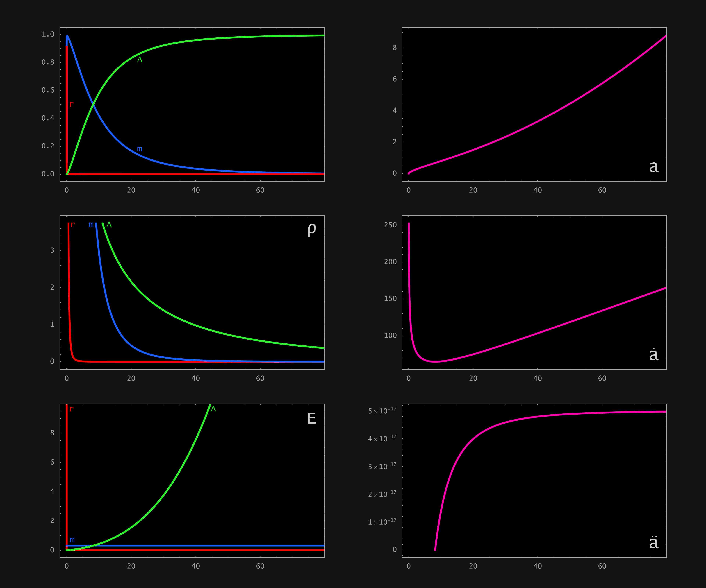This screenshot has width=706, height=588.
Task: Click the blue m label in the ρ plot
Action: (x=91, y=224)
